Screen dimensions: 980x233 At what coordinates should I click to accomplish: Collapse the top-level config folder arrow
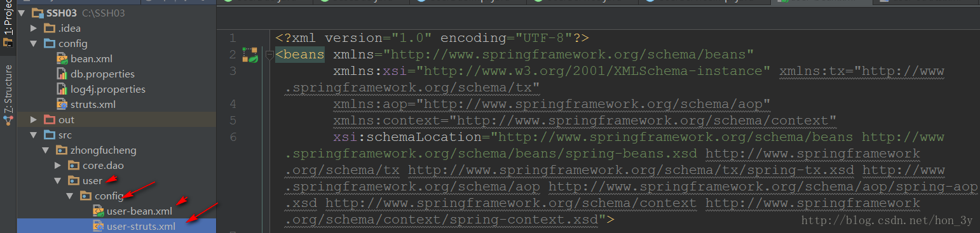(34, 44)
